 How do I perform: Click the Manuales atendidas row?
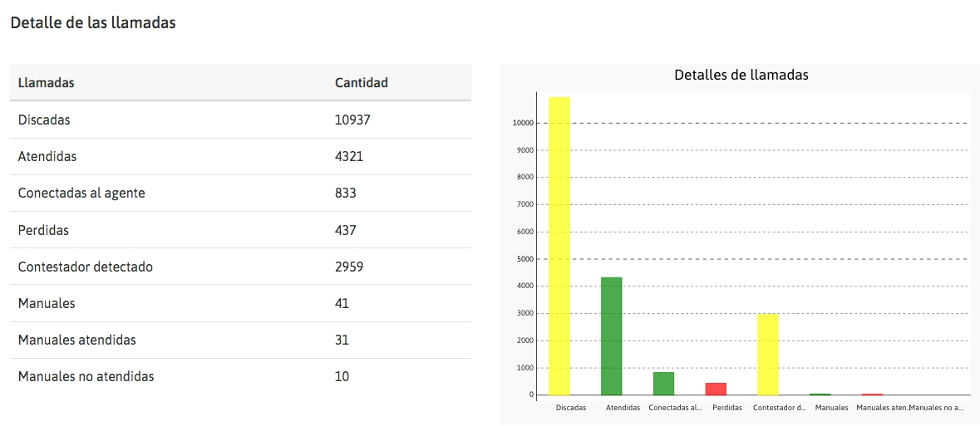click(240, 340)
